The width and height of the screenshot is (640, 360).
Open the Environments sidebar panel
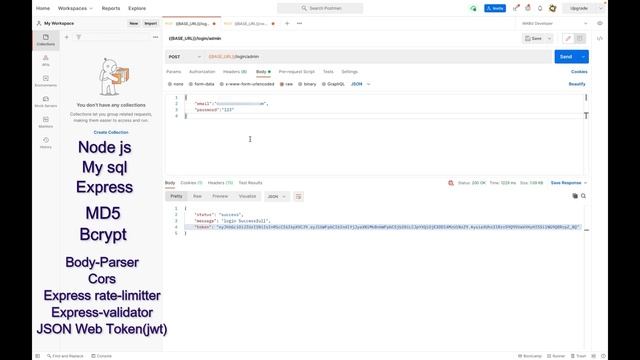point(46,81)
